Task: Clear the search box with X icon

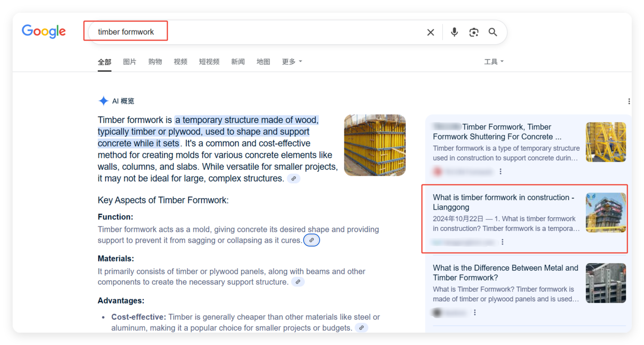Action: tap(430, 32)
